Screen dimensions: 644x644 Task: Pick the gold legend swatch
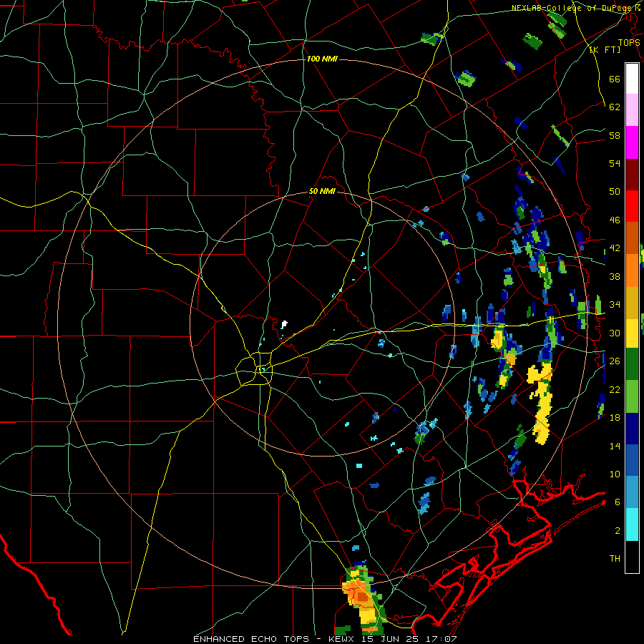click(x=632, y=302)
